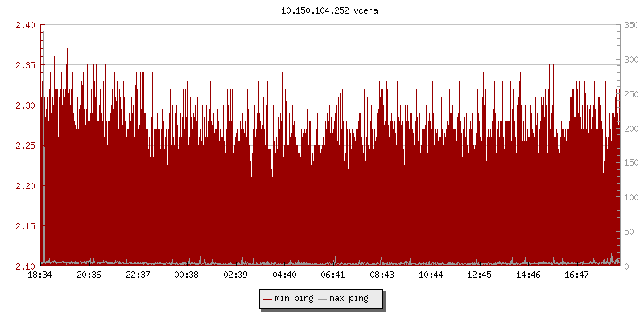This screenshot has height=322, width=644.
Task: Click the gray max ping legend swatch
Action: click(323, 299)
